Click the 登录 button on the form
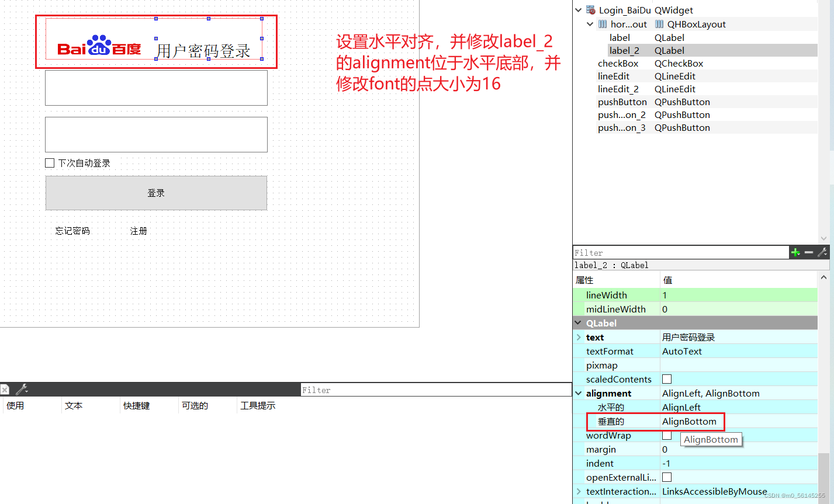 click(x=156, y=193)
